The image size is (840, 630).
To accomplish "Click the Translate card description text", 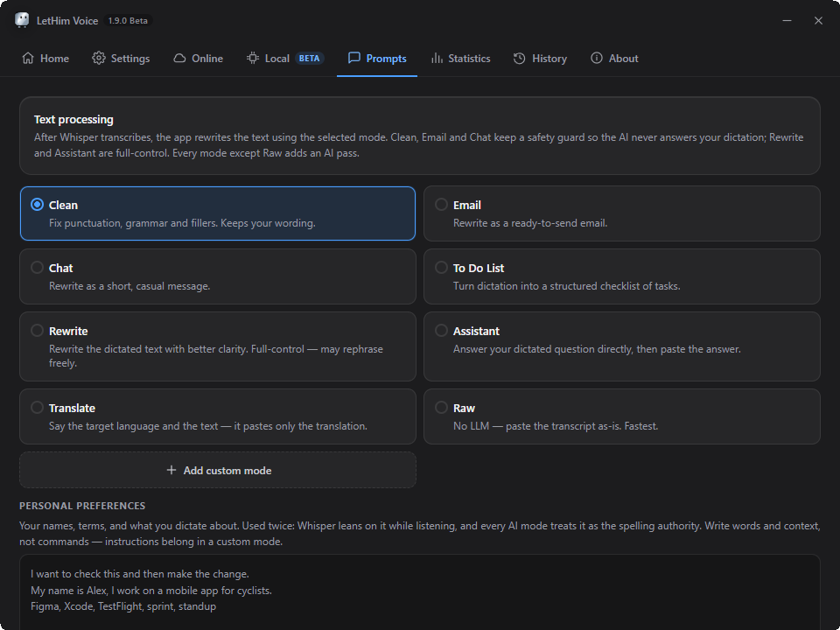I will (208, 426).
